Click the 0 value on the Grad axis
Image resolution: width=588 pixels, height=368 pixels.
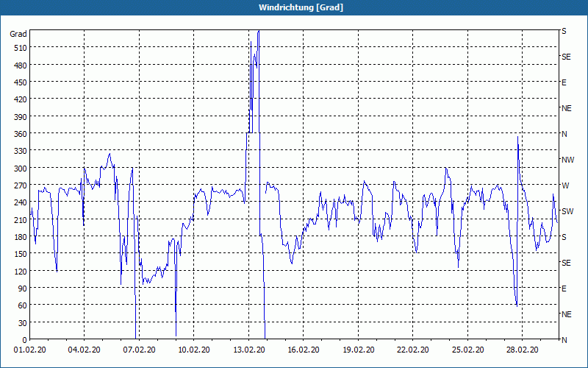(x=25, y=340)
